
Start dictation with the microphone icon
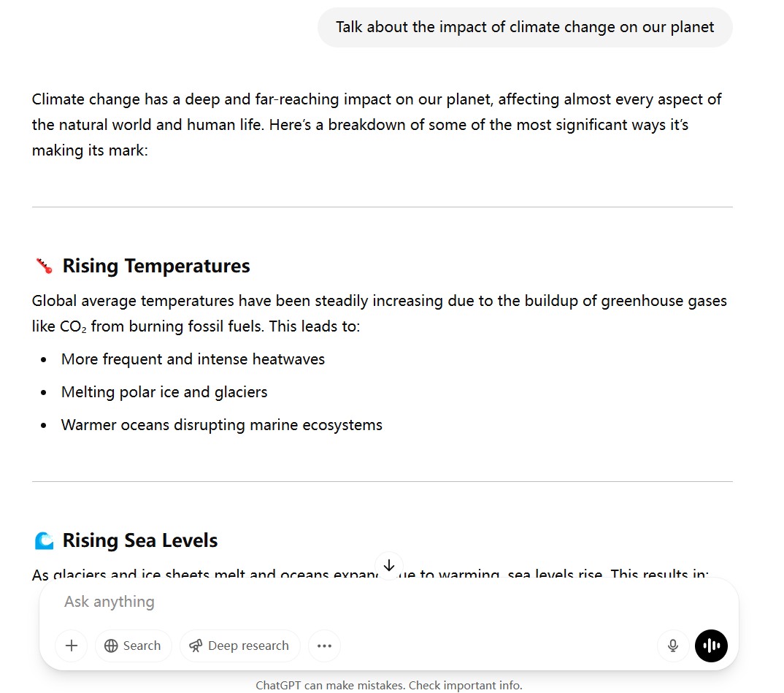click(x=673, y=646)
